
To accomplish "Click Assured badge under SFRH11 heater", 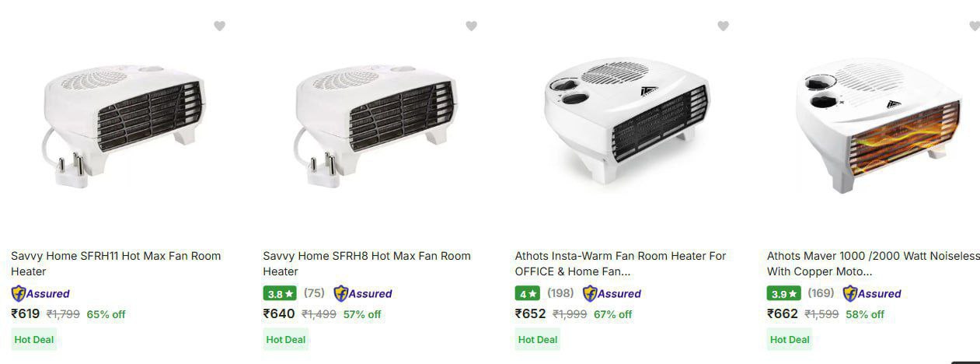I will 40,294.
